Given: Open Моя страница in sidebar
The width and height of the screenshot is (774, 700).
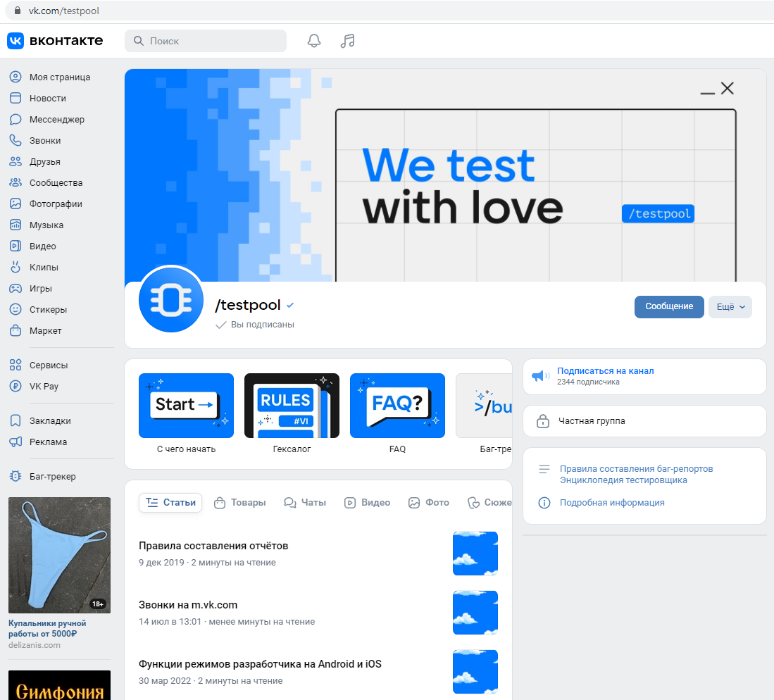Looking at the screenshot, I should coord(59,77).
